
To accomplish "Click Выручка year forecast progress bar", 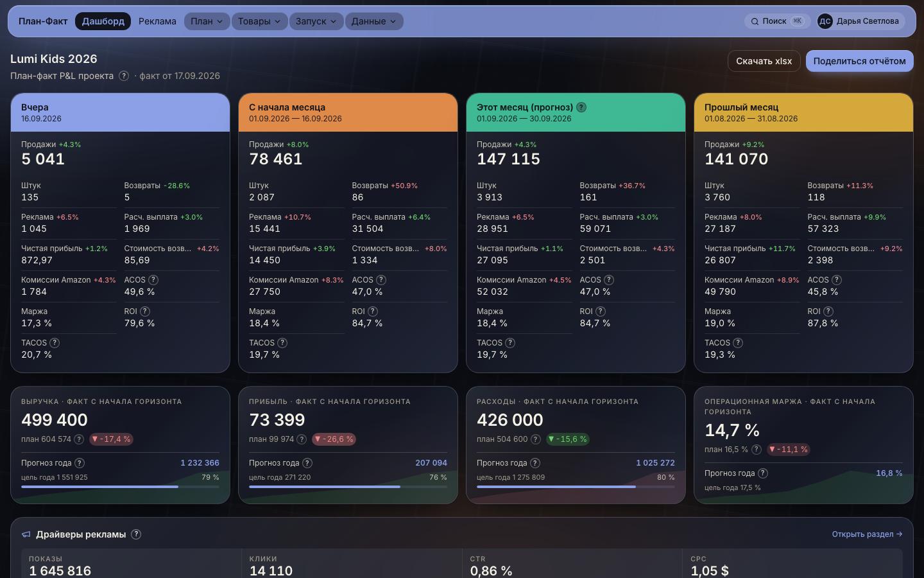I will tap(120, 487).
